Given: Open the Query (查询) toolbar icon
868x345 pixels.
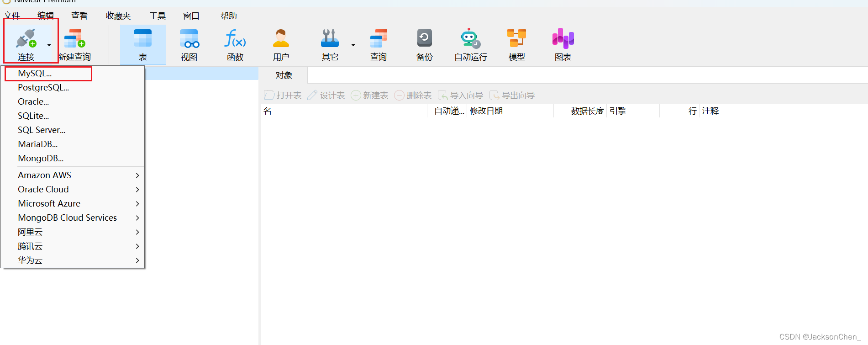Looking at the screenshot, I should (379, 38).
